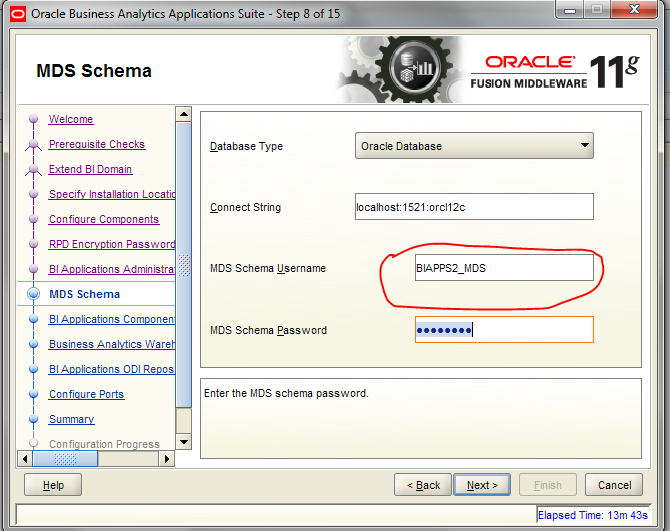Click the Business Analytics Warehouse step bullet icon
Viewport: 670px width, 531px height.
click(x=33, y=344)
